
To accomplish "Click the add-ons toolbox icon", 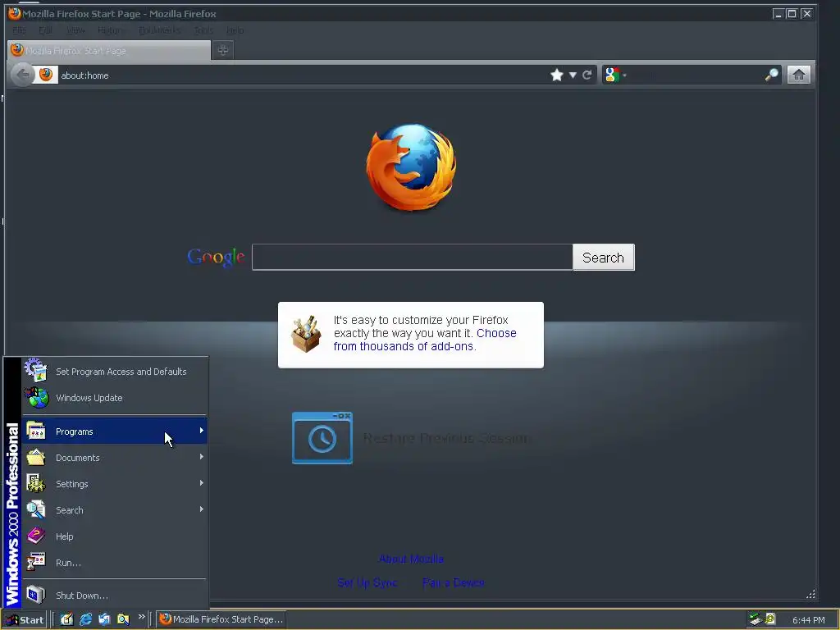I will pos(306,334).
